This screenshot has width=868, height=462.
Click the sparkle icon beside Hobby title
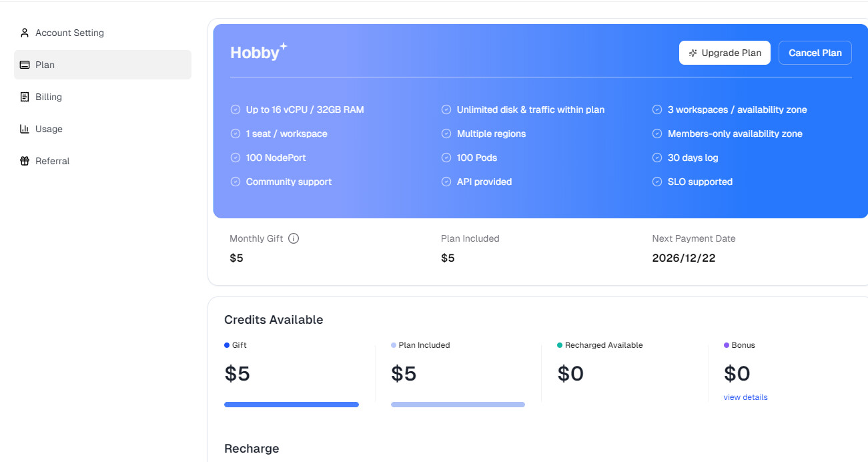click(x=284, y=46)
